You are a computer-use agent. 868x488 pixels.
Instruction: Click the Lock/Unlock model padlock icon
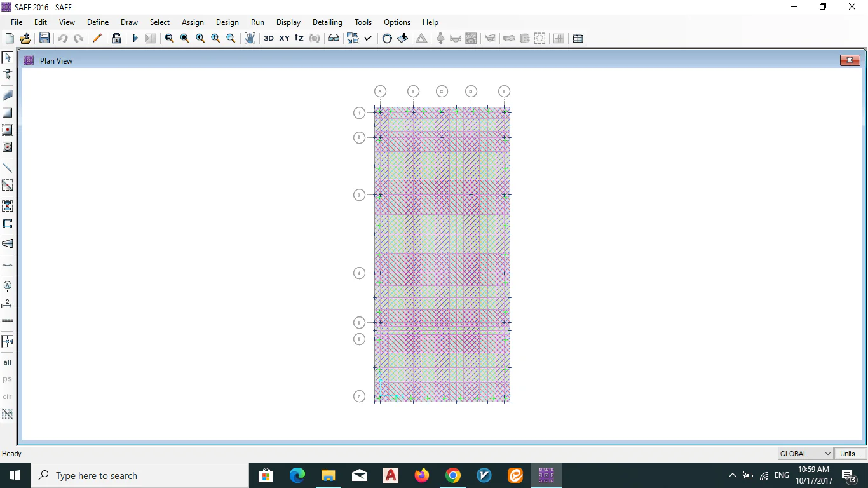(116, 38)
